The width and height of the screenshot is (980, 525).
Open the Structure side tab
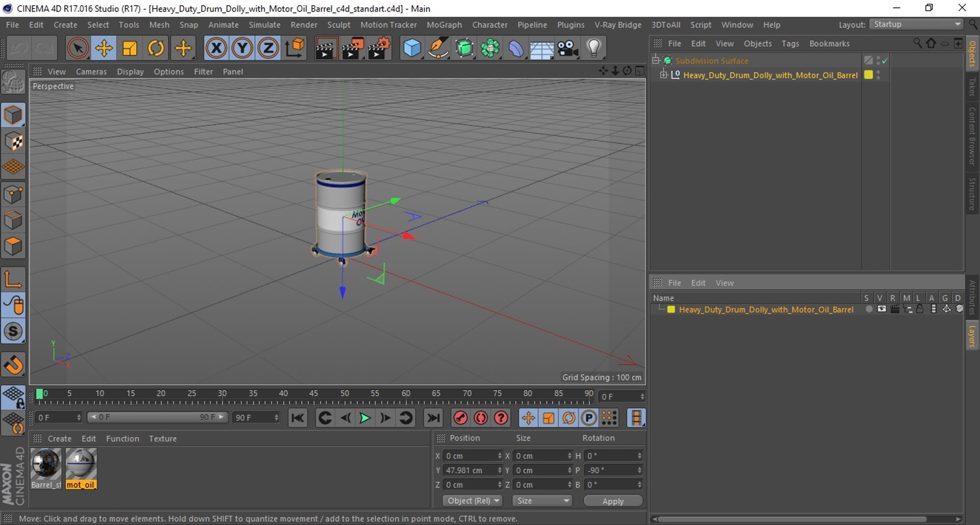pos(972,194)
